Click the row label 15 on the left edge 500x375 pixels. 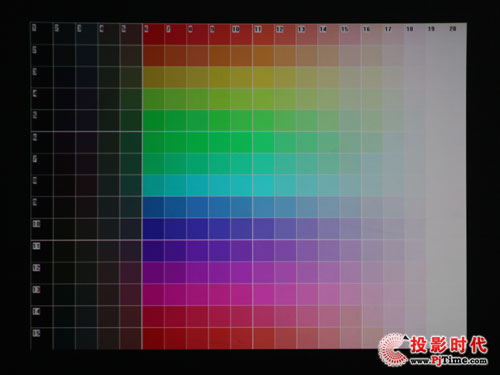(36, 333)
